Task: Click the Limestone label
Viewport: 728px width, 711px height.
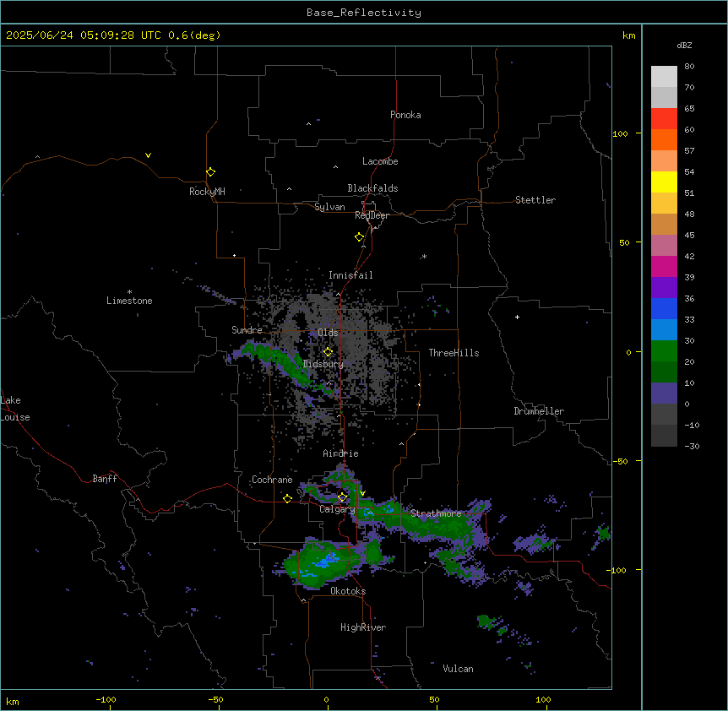Action: pyautogui.click(x=129, y=301)
